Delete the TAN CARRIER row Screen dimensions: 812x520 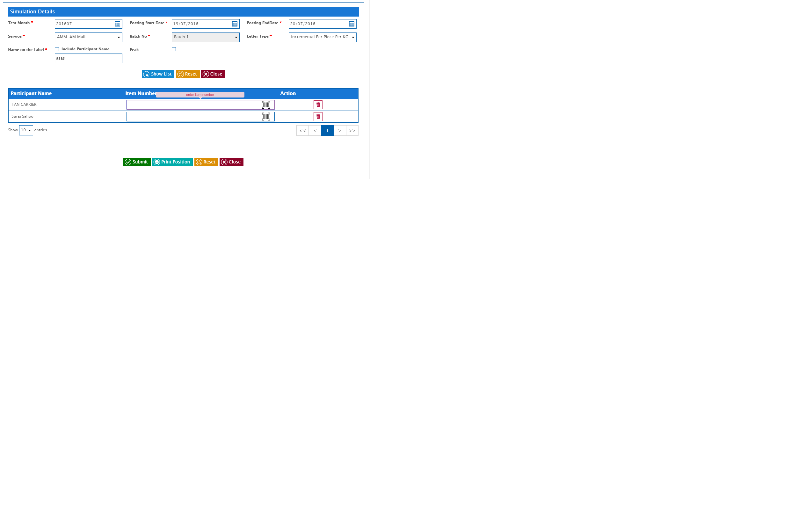318,105
